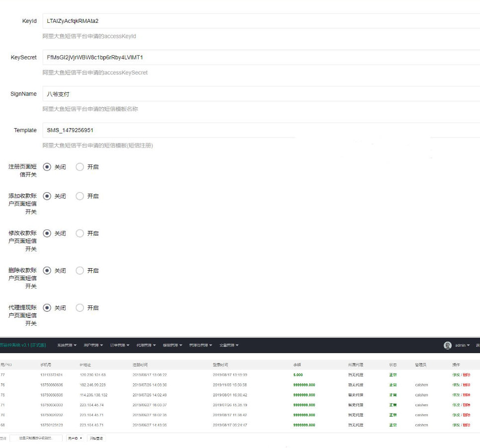Image resolution: width=480 pixels, height=448 pixels.
Task: Click the admin avatar icon
Action: coord(448,345)
